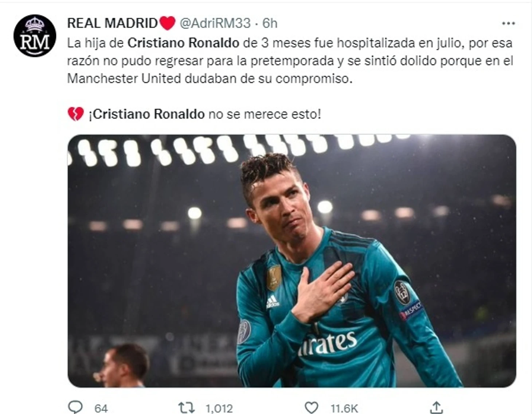Click the 'no se merece esto!' text
This screenshot has width=532, height=414.
[x=265, y=114]
